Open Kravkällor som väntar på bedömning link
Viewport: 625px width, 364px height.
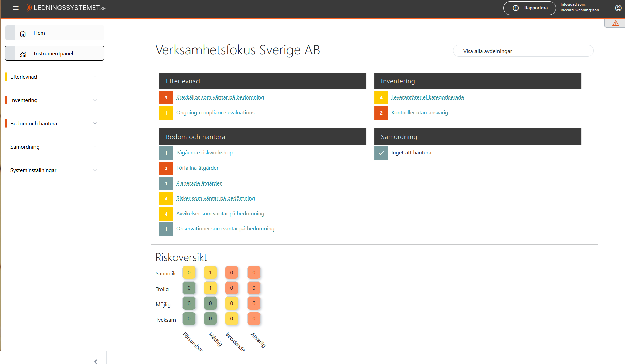click(220, 97)
